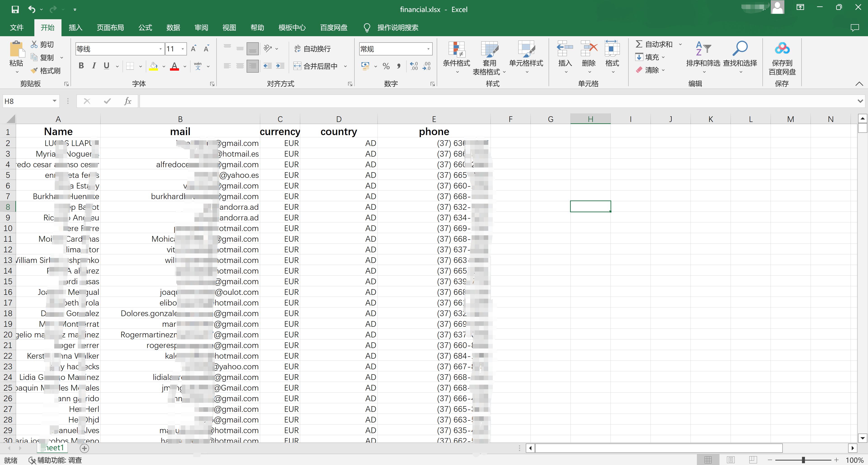
Task: Click the Undo arrow icon
Action: point(32,10)
